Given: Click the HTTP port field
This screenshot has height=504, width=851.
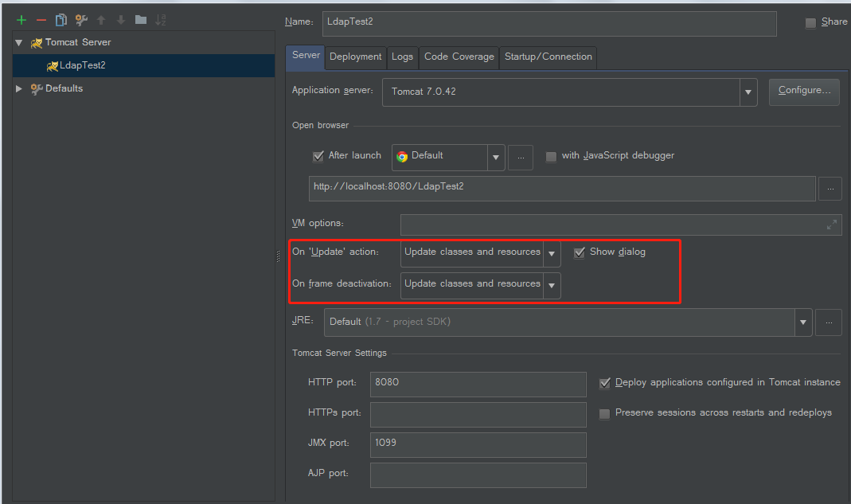Looking at the screenshot, I should [x=478, y=385].
